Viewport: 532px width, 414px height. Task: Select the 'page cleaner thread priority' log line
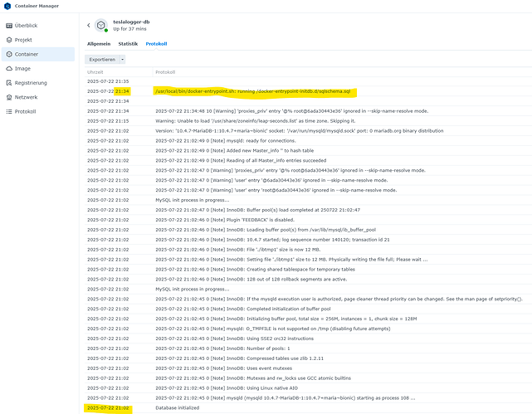[308, 299]
